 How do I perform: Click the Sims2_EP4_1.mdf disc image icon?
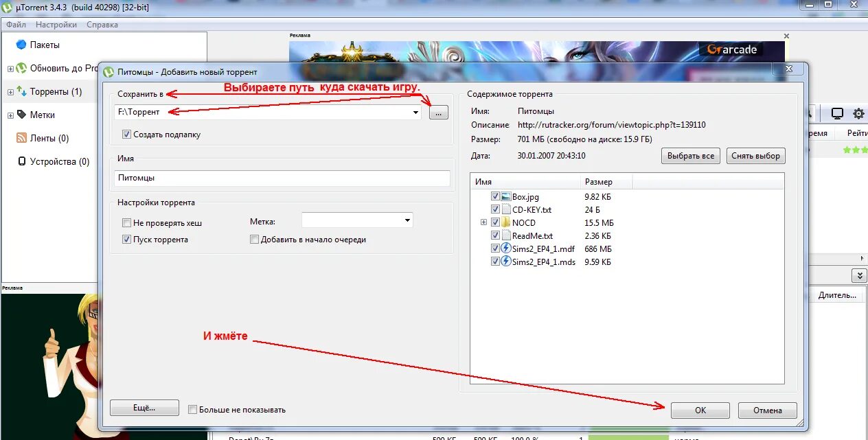[x=506, y=248]
